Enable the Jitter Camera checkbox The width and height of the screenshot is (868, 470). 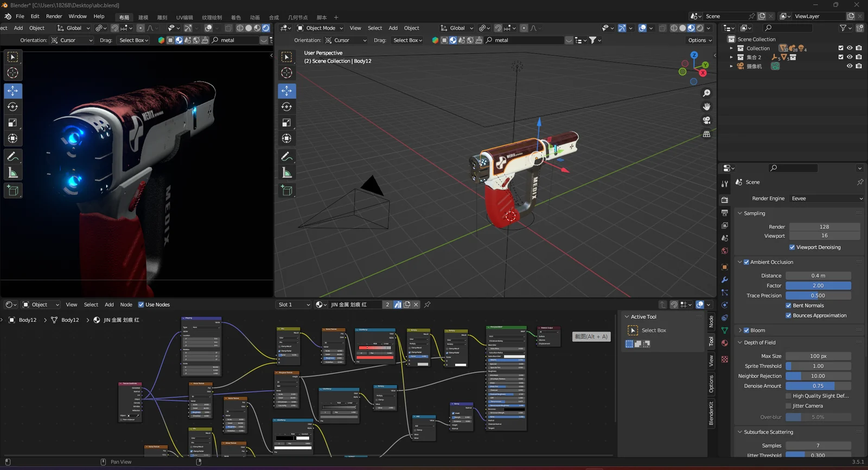coord(789,406)
